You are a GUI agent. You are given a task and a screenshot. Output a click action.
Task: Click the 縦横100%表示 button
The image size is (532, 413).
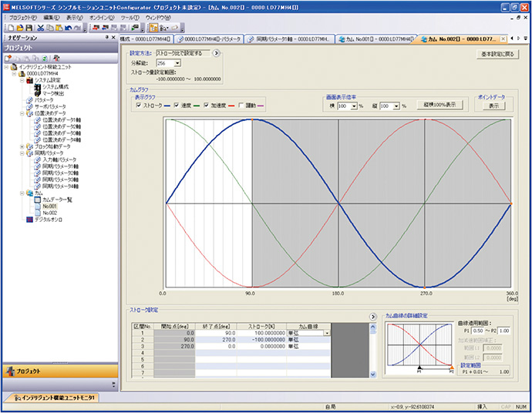pos(439,106)
